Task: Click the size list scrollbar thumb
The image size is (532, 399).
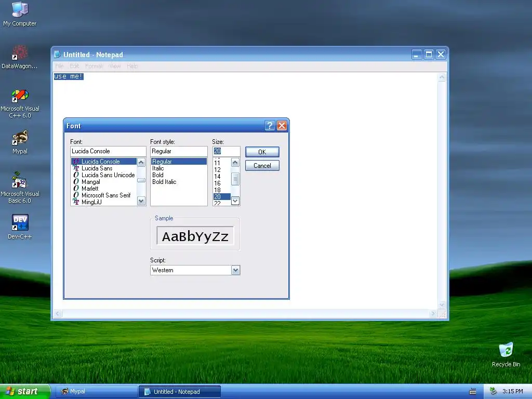Action: [235, 179]
